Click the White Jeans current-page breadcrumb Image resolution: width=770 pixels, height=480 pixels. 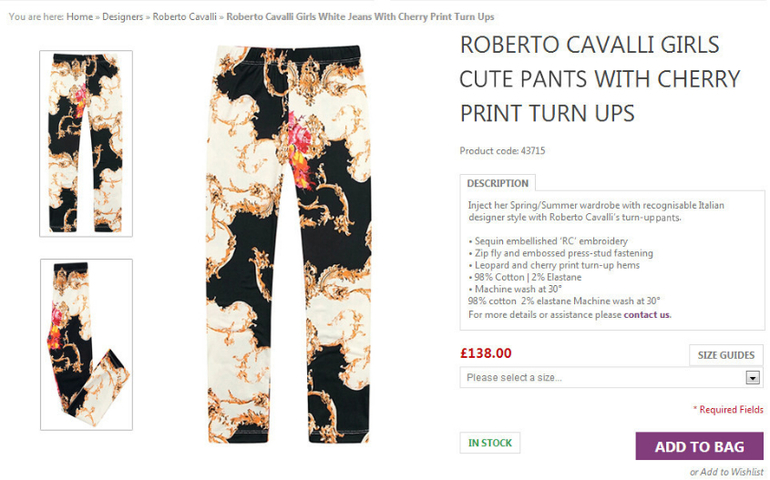pos(360,17)
